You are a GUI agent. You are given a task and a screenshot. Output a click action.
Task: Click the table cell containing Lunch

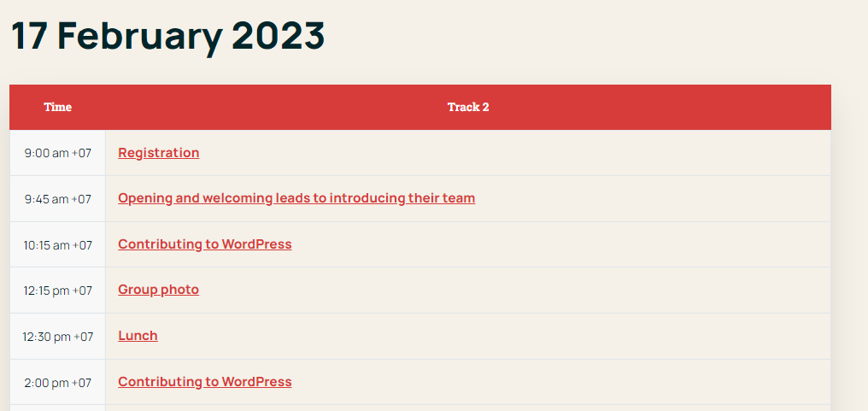tap(468, 336)
